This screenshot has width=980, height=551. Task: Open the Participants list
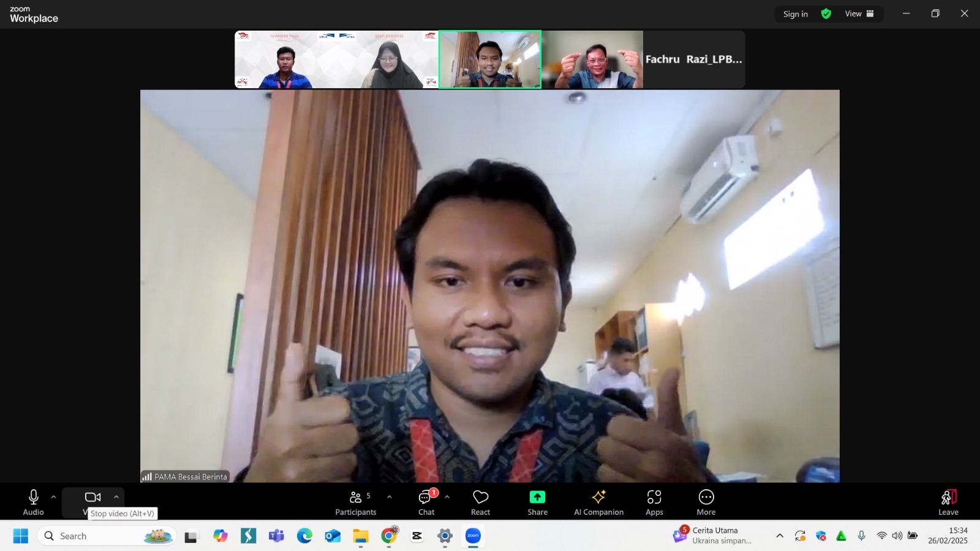click(356, 502)
